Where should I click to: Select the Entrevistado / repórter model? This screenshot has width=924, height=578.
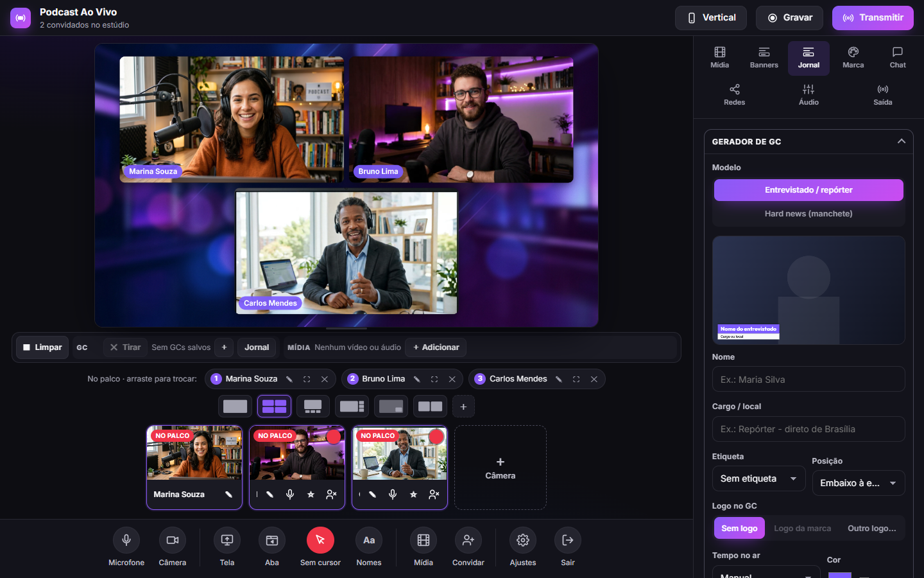[x=809, y=190]
